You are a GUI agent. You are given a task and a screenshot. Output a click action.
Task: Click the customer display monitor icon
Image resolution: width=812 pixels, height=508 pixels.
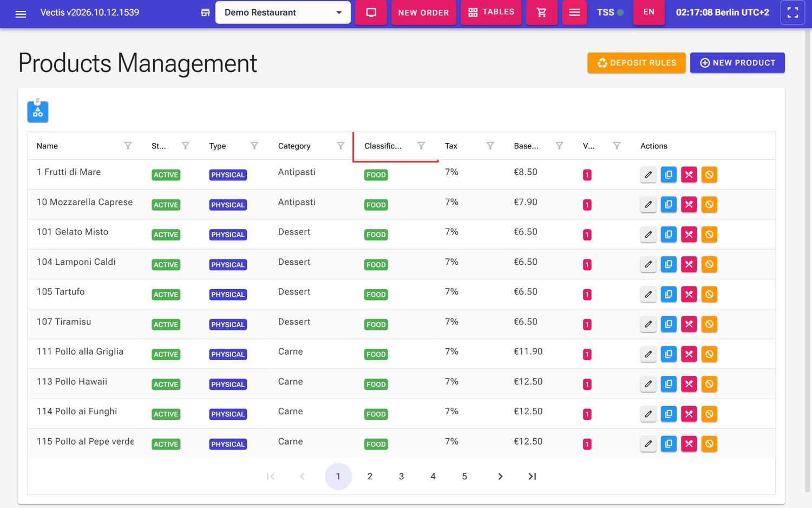pyautogui.click(x=371, y=12)
